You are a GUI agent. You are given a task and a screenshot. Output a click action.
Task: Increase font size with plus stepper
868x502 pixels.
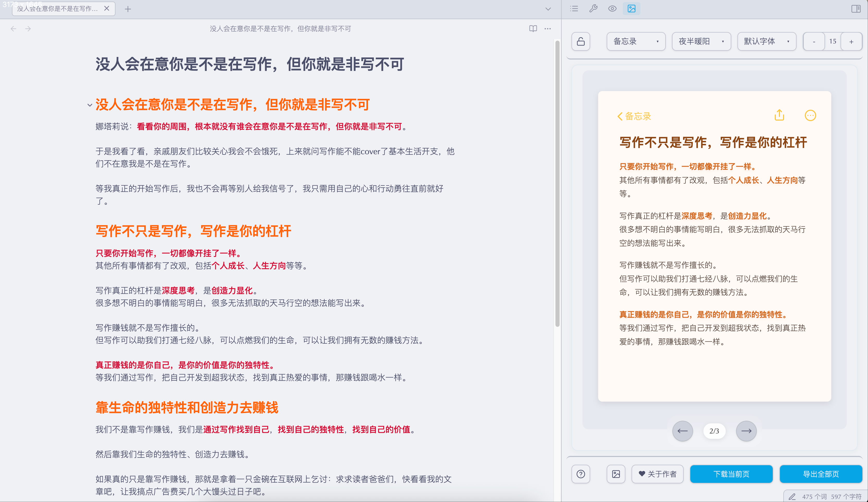(x=851, y=41)
